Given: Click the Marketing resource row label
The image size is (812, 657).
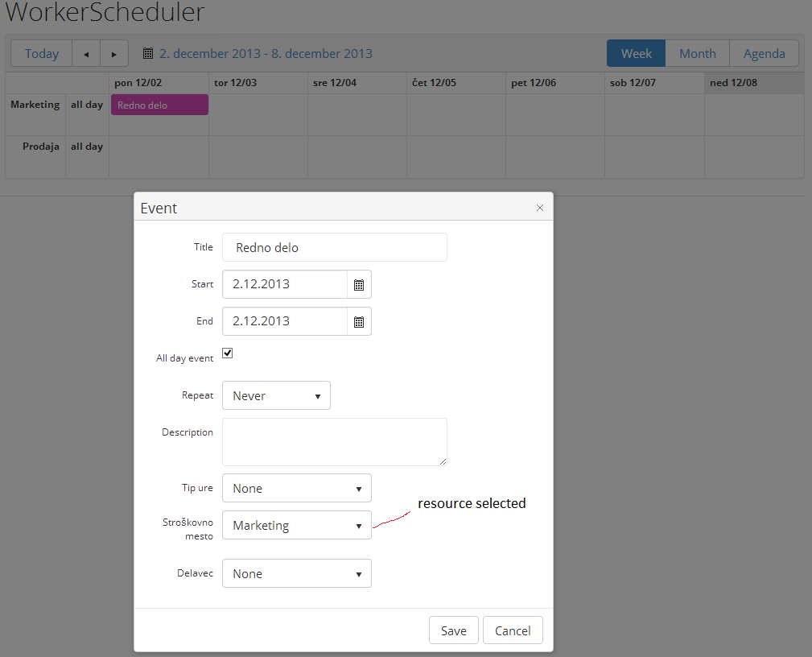Looking at the screenshot, I should (x=35, y=105).
